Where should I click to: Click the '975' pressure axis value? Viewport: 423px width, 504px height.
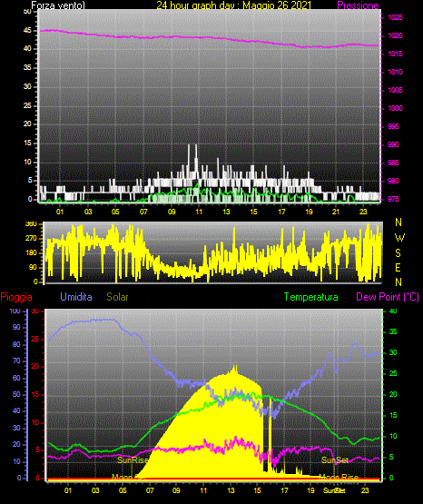click(393, 199)
